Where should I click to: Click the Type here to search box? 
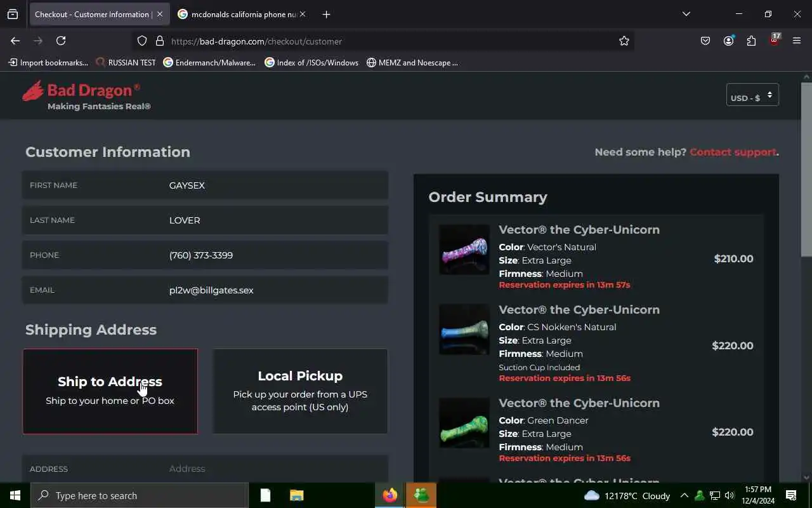140,495
